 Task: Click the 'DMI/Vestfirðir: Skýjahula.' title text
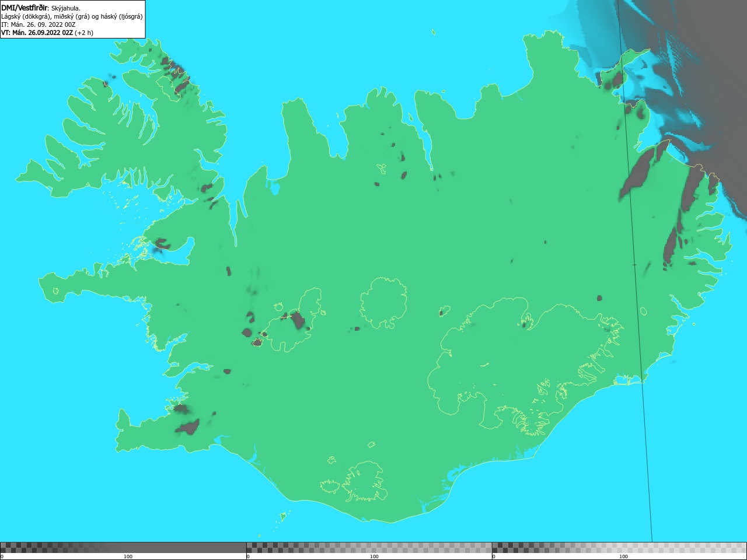41,8
